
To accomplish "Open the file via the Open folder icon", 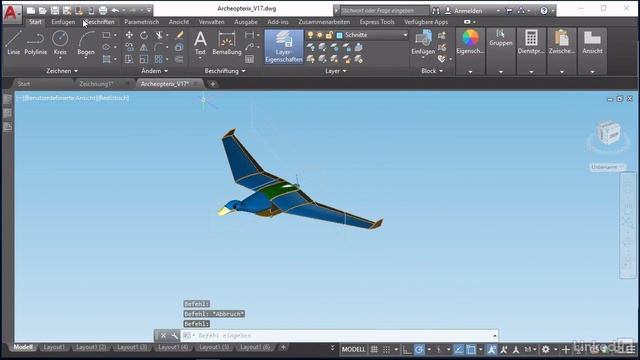I will pyautogui.click(x=42, y=11).
